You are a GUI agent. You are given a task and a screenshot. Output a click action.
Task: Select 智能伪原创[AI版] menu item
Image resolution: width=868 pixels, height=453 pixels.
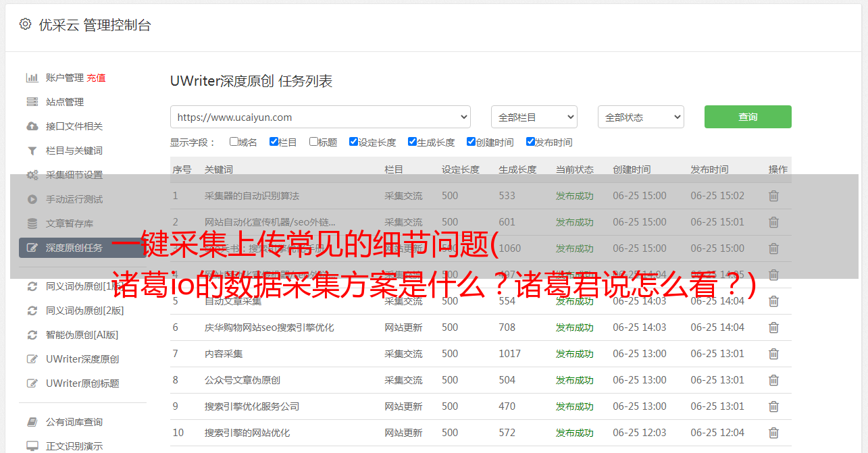pos(82,335)
